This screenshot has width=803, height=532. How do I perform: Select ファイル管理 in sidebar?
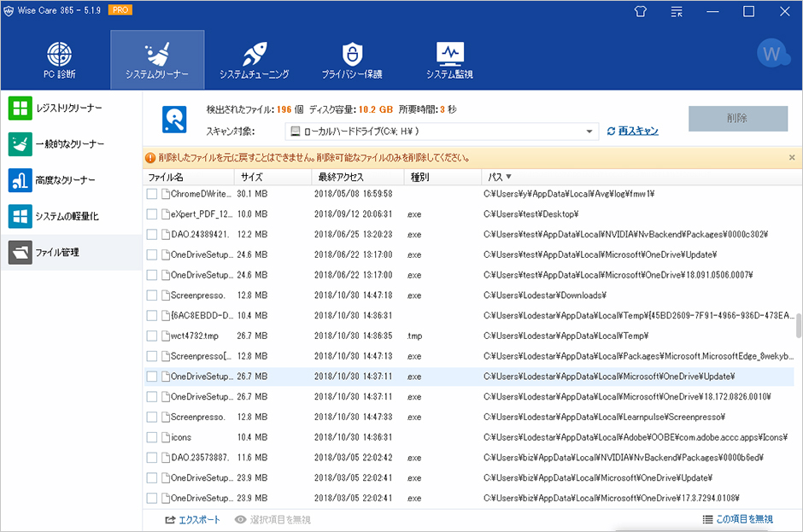coord(71,252)
